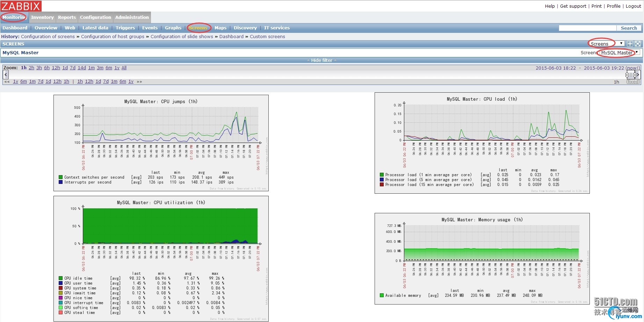This screenshot has width=644, height=322.
Task: Open Profile link
Action: pos(614,6)
